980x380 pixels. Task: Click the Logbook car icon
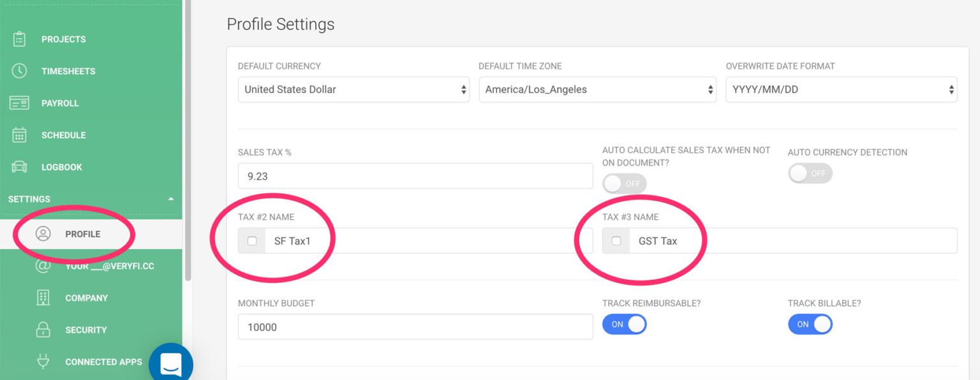click(19, 167)
